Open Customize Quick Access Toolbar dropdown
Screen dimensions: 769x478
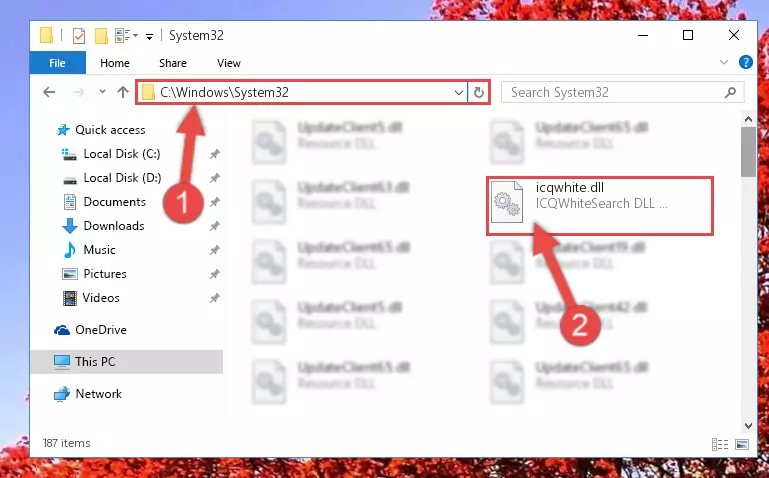[149, 36]
